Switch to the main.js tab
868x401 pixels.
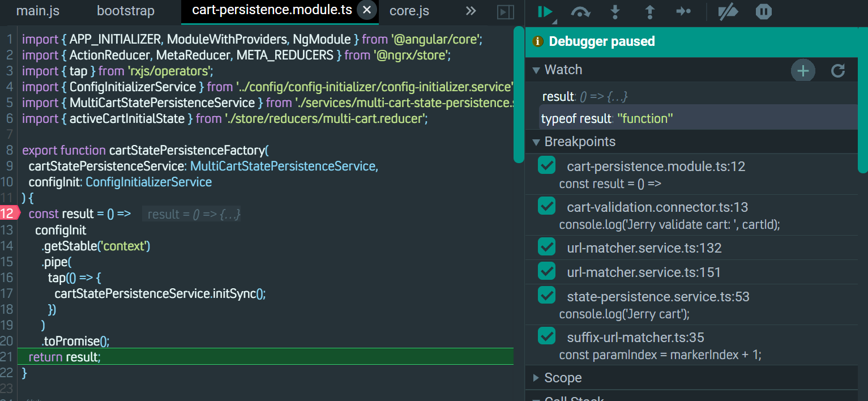point(38,11)
